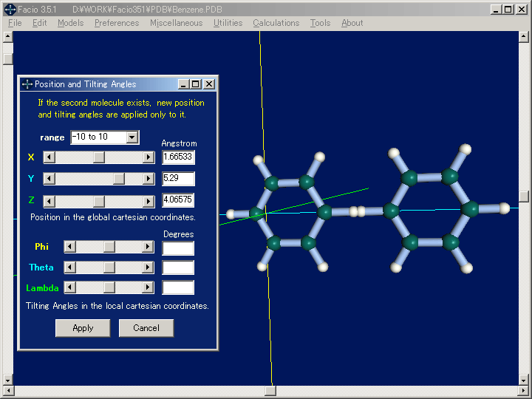
Task: Click the X Angstrom field showing 1.66533
Action: coord(178,157)
